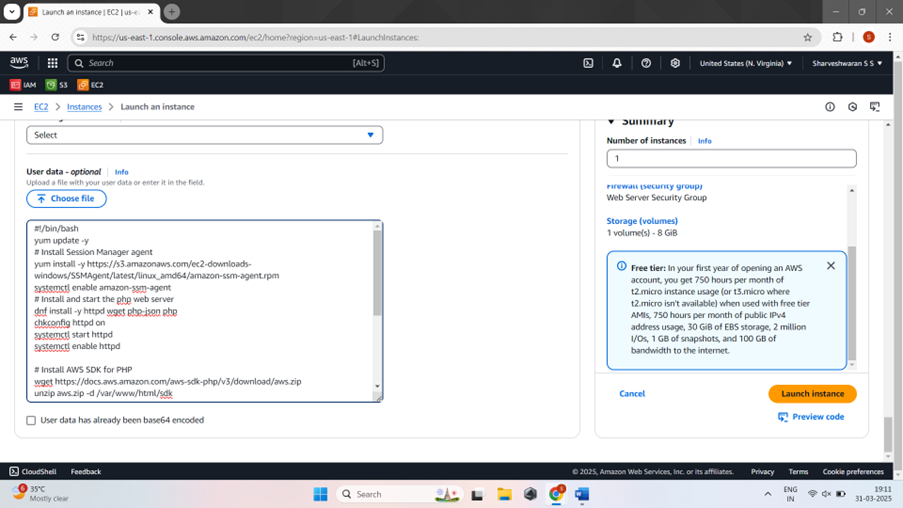This screenshot has height=508, width=903.
Task: Open the weather widget showing 35°C
Action: tap(40, 494)
